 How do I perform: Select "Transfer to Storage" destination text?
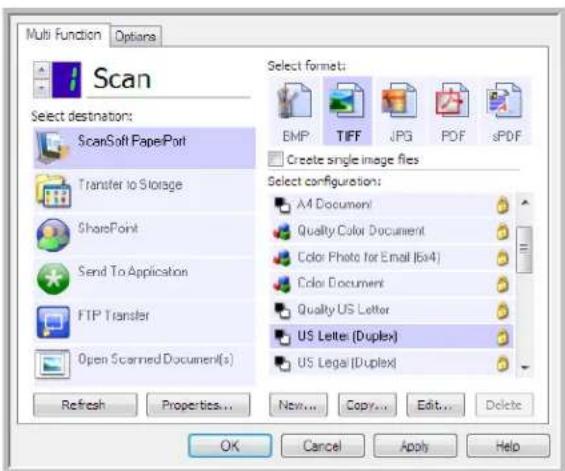[130, 185]
